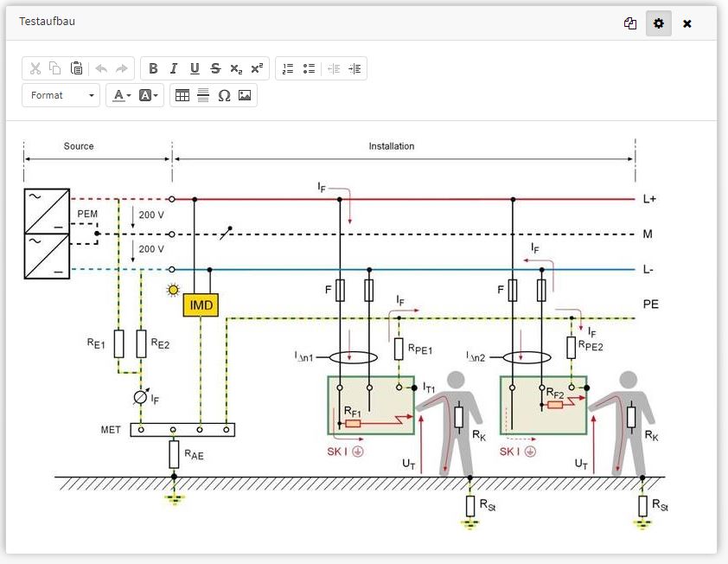728x564 pixels.
Task: Insert a bulleted list
Action: click(x=310, y=69)
